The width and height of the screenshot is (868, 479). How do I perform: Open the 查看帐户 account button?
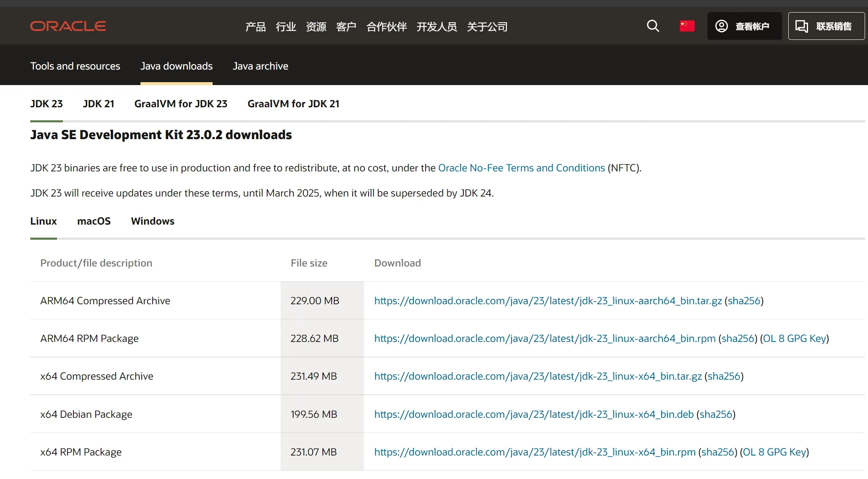(x=744, y=26)
